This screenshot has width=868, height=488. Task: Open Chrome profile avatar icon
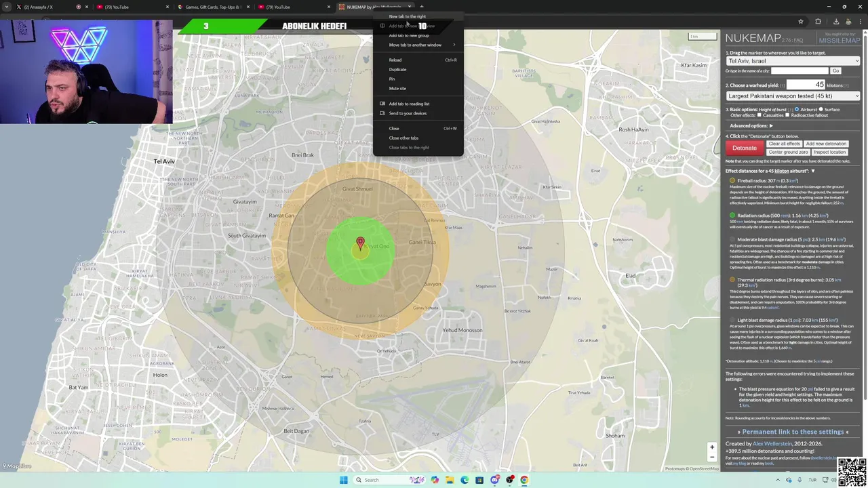(x=848, y=22)
